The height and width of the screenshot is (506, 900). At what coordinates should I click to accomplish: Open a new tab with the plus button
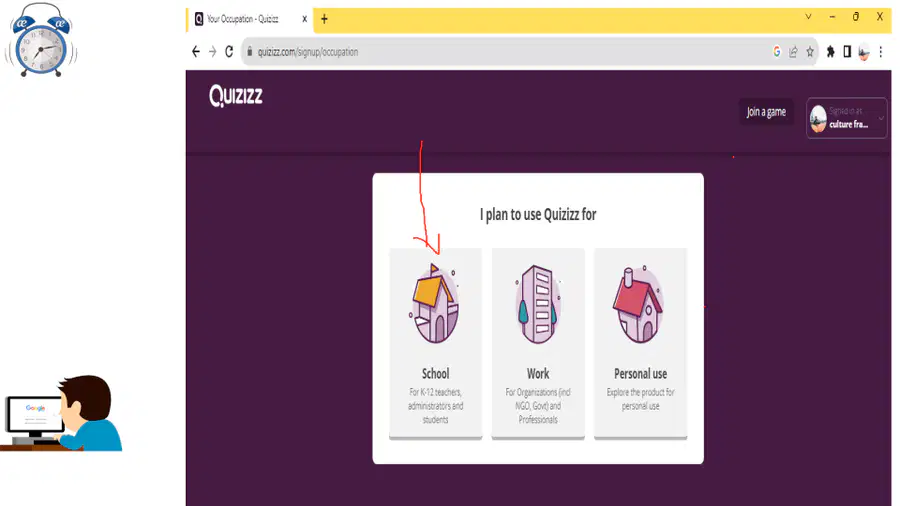324,19
